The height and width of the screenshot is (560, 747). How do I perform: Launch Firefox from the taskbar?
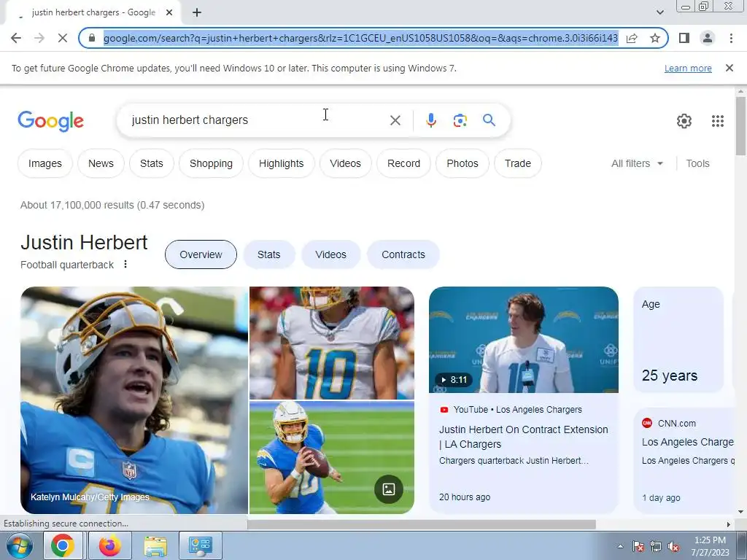(109, 545)
